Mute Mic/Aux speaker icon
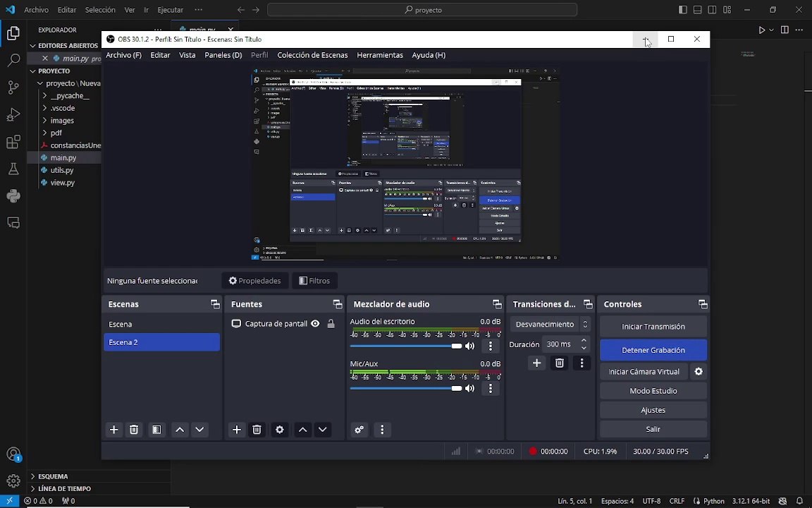Screen dimensions: 812x508 point(469,388)
